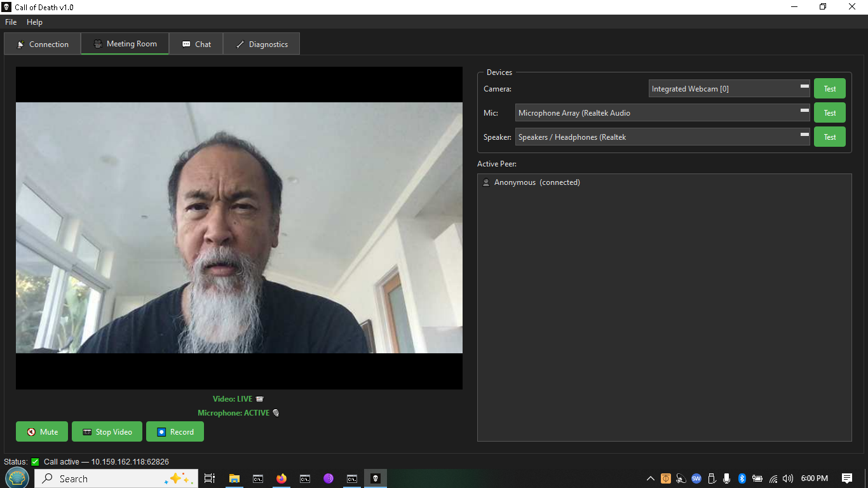Open the File menu
The image size is (868, 488).
[x=11, y=22]
